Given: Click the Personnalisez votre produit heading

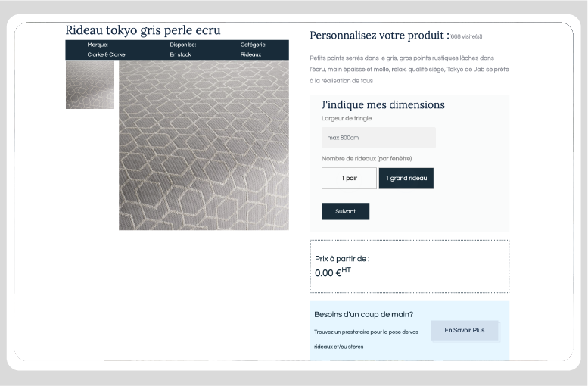Looking at the screenshot, I should [x=379, y=36].
